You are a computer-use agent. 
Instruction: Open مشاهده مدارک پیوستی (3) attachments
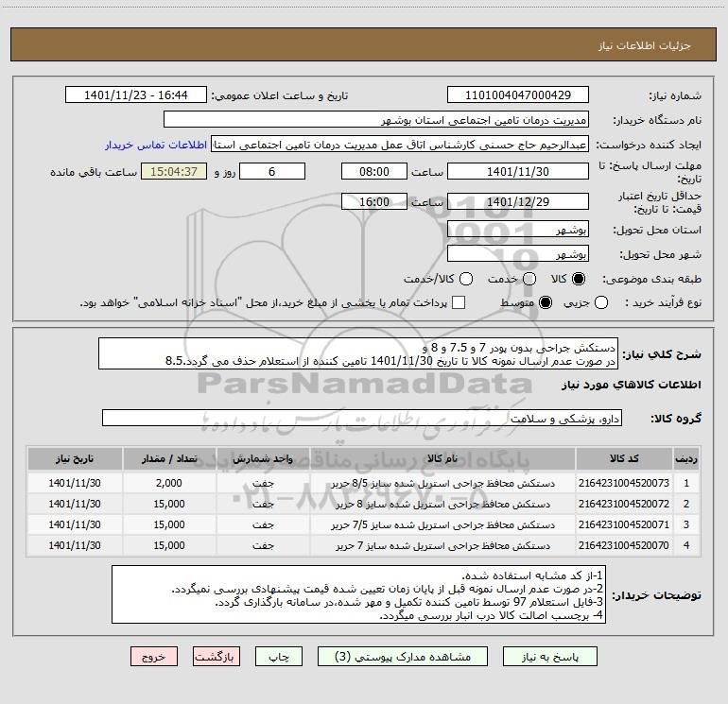tap(403, 657)
